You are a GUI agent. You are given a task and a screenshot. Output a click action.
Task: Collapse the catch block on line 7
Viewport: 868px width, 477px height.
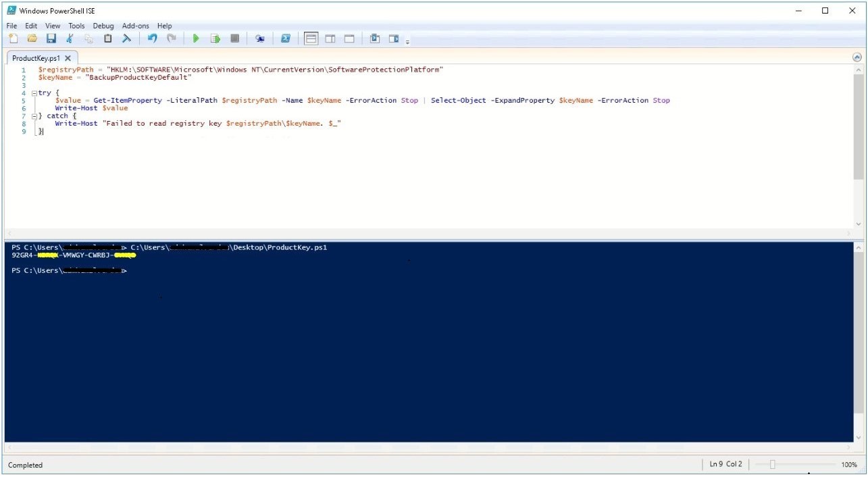33,116
